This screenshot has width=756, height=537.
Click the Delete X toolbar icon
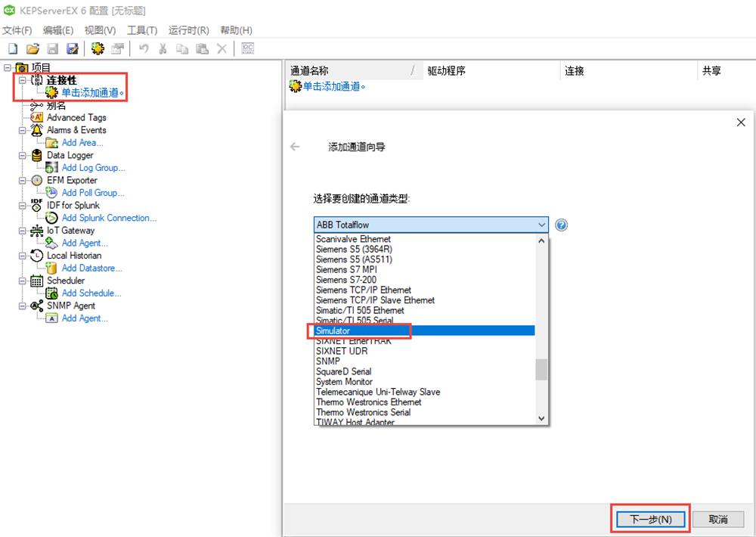(x=222, y=48)
